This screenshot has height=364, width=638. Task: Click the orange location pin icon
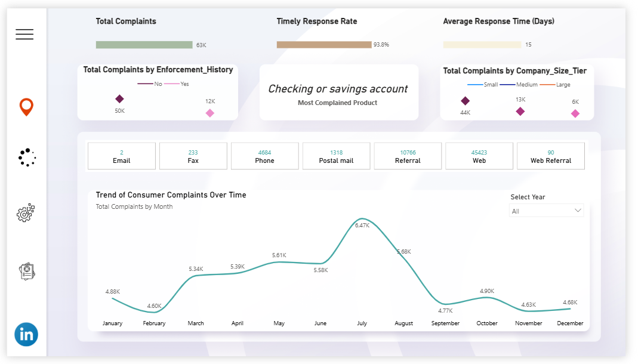[26, 107]
